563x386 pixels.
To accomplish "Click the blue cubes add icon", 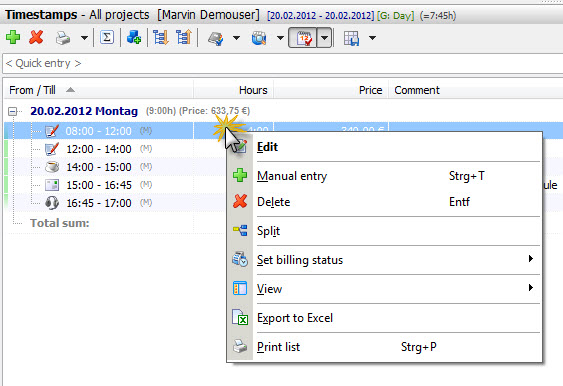I will tap(134, 37).
